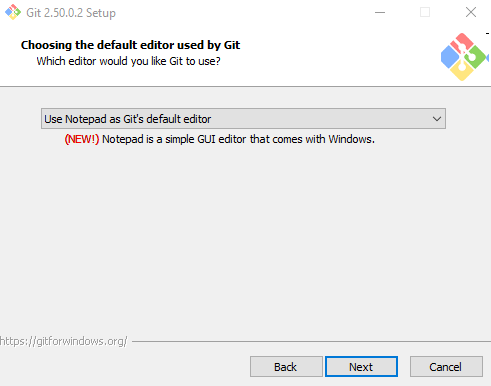Go to previous page with Back
The height and width of the screenshot is (386, 491).
286,367
